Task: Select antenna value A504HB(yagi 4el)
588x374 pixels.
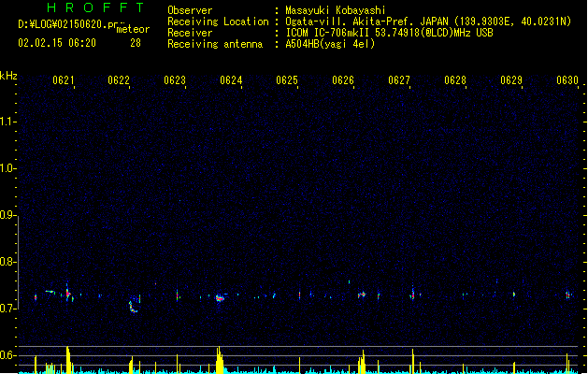Action: click(x=330, y=44)
